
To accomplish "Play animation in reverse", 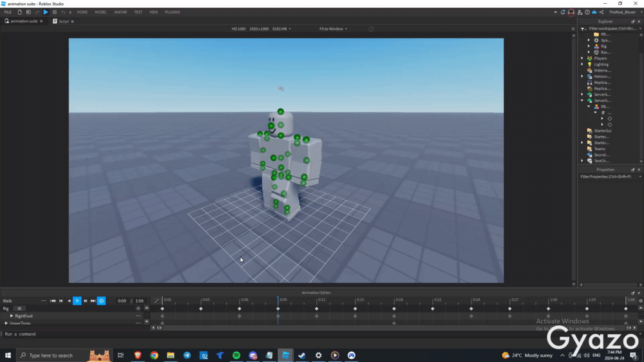I will [x=69, y=301].
